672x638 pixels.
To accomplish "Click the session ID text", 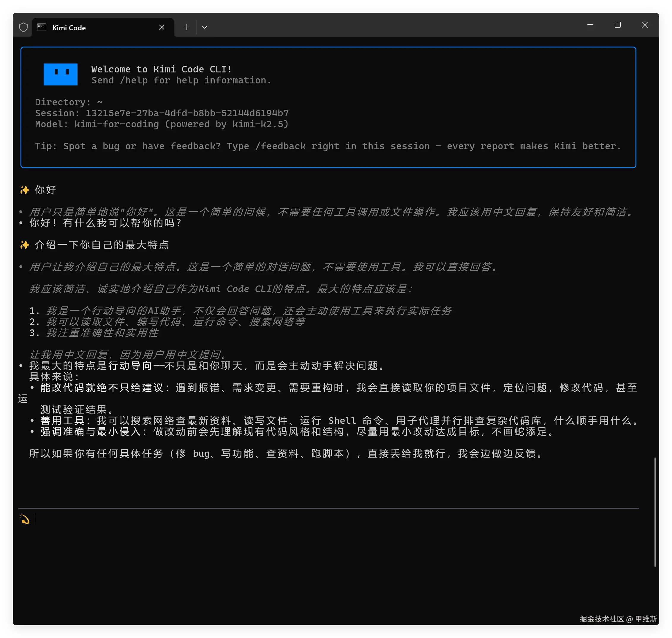I will (x=187, y=113).
